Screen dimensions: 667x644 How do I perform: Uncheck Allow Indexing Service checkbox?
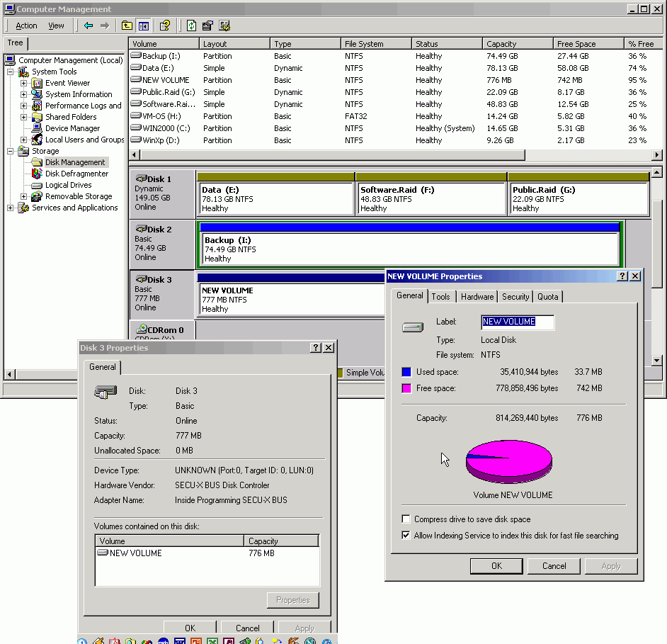(406, 536)
